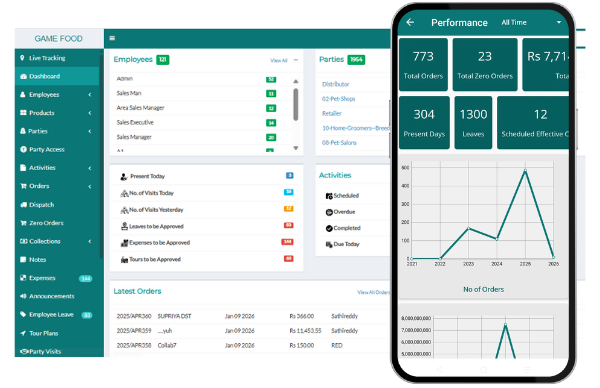Click the Expenses sidebar icon
Screen dimensions: 600x388
click(23, 278)
